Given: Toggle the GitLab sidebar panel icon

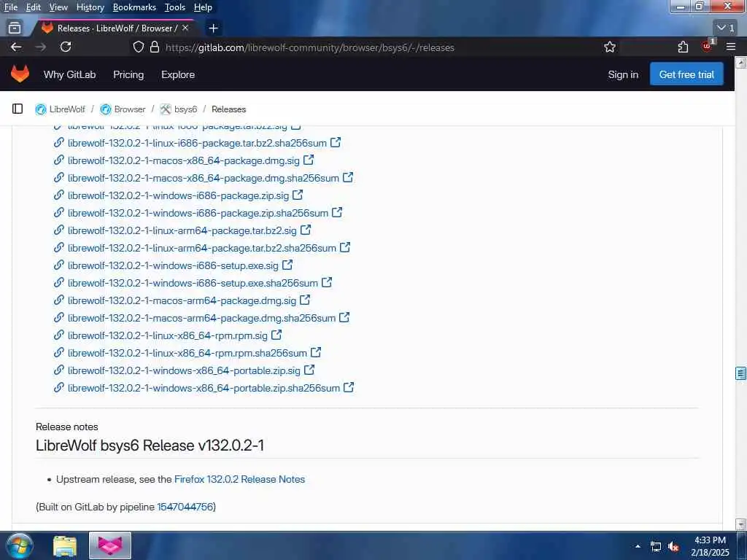Looking at the screenshot, I should [18, 109].
